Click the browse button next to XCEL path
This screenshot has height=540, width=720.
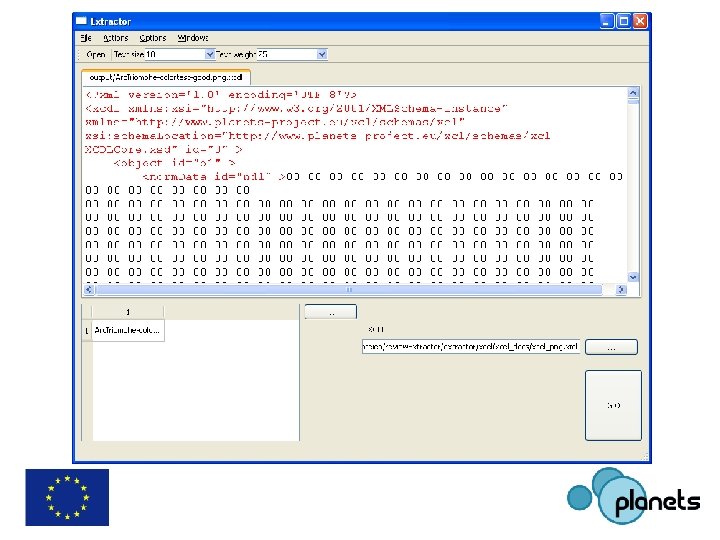tap(611, 347)
